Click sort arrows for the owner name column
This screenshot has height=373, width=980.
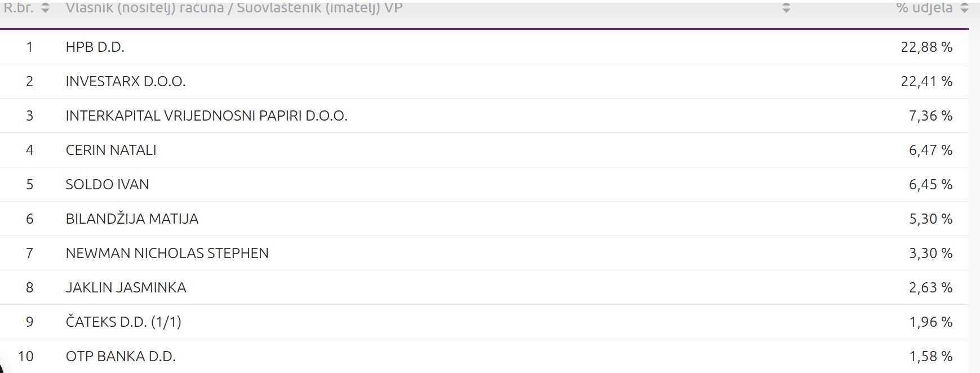pyautogui.click(x=787, y=8)
